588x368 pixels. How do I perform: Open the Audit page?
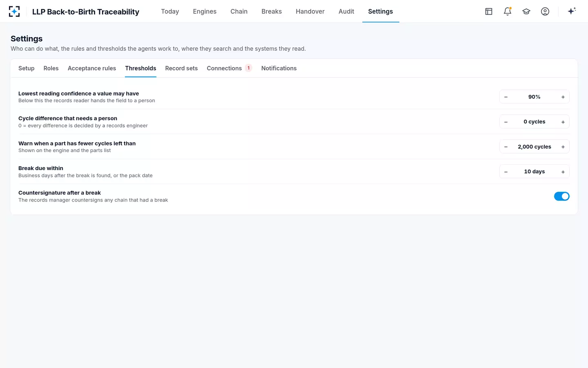pos(346,11)
